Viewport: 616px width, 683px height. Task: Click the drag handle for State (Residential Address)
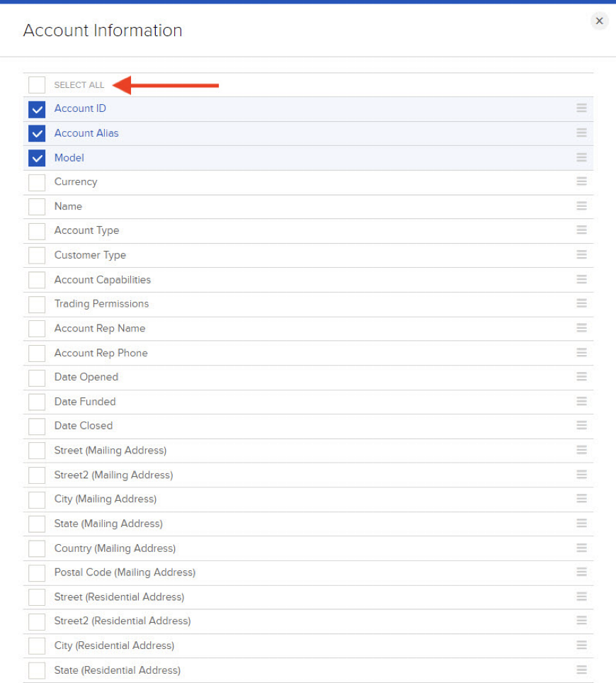[581, 670]
